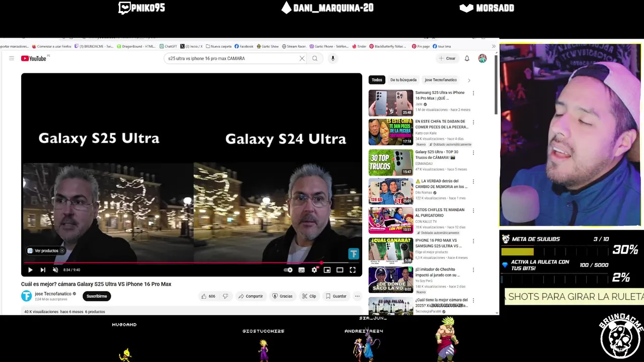Open options for Galaxy S25 Ultra TOP 30 video

click(473, 152)
